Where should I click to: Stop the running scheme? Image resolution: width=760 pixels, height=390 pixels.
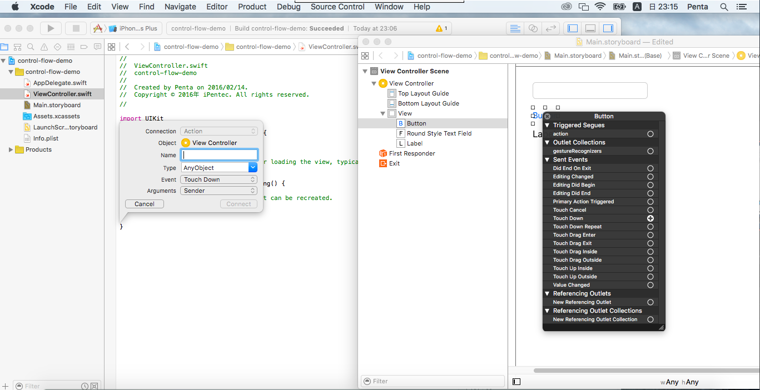tap(76, 28)
